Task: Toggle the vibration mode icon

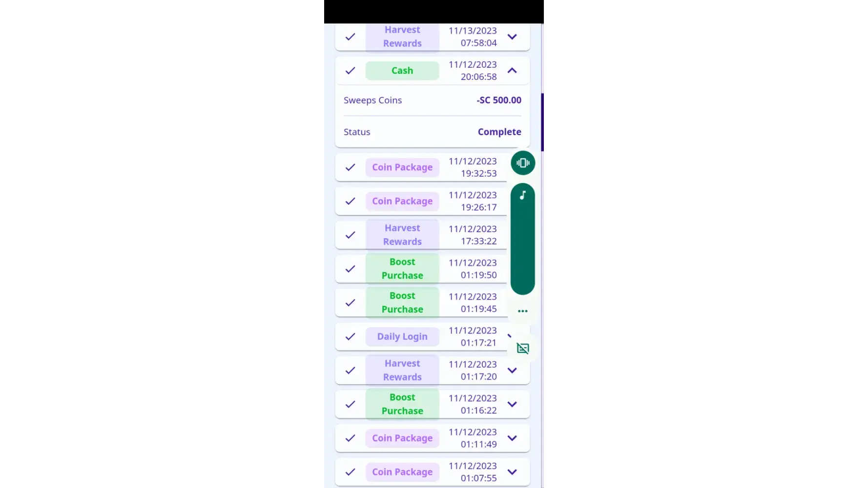Action: (523, 163)
